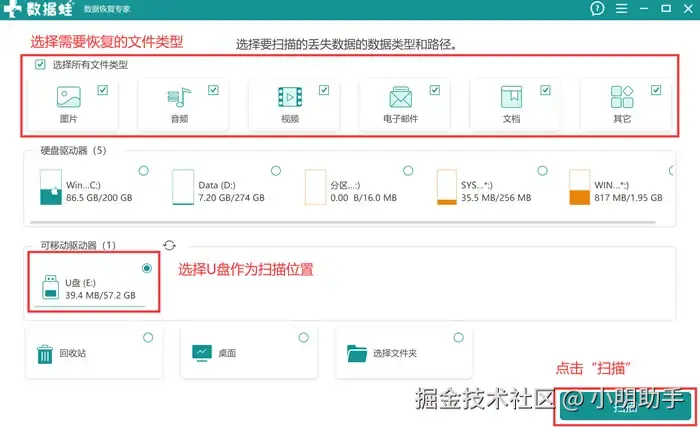Uncheck the Video (视频) checkbox

tap(324, 90)
